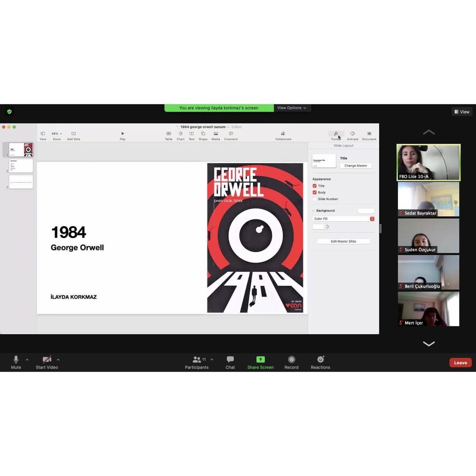Screen dimensions: 476x476
Task: Click the Chart toolbar icon
Action: 180,134
